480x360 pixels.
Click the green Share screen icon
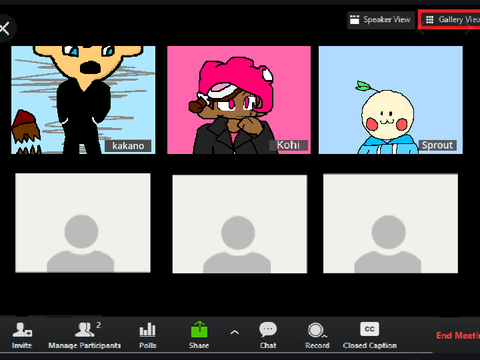[x=199, y=330]
